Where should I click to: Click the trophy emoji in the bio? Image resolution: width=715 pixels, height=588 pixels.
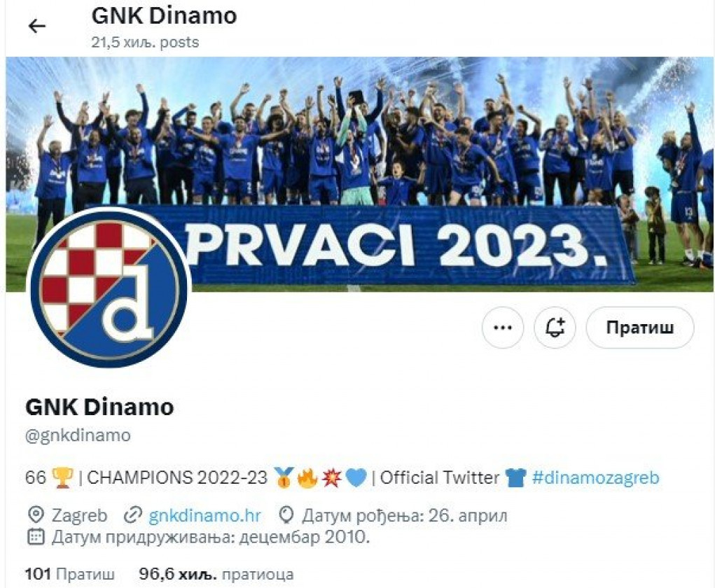coord(62,477)
